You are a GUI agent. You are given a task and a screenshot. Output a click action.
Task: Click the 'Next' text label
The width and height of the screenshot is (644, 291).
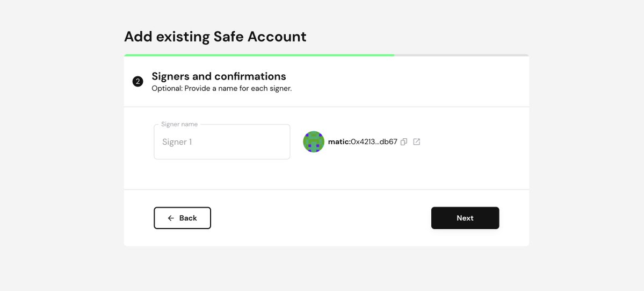point(465,218)
